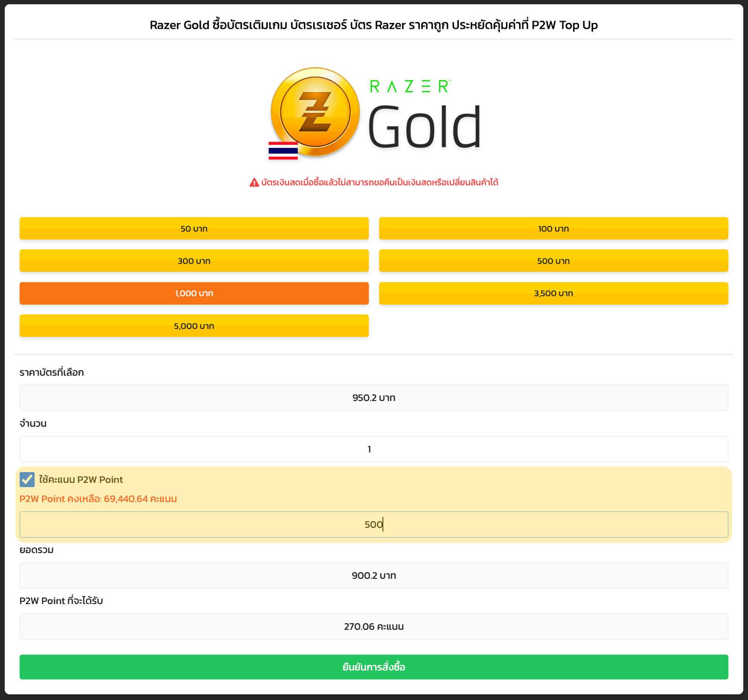Click the large Gold wordmark
The image size is (748, 700).
(x=424, y=126)
